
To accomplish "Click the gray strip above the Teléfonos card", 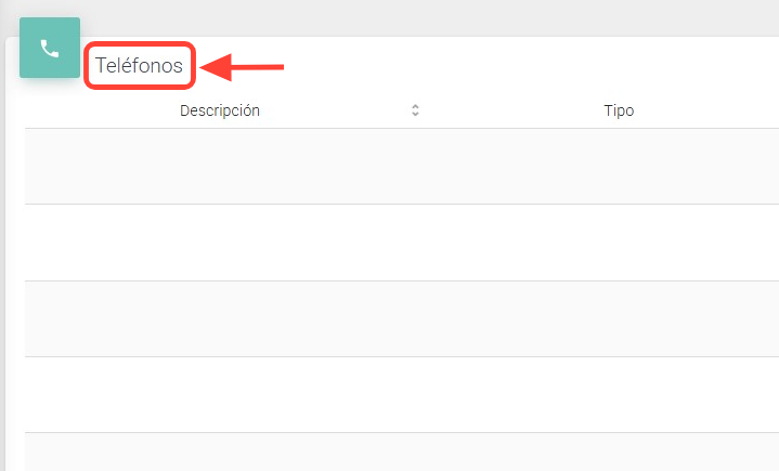I will point(400,17).
